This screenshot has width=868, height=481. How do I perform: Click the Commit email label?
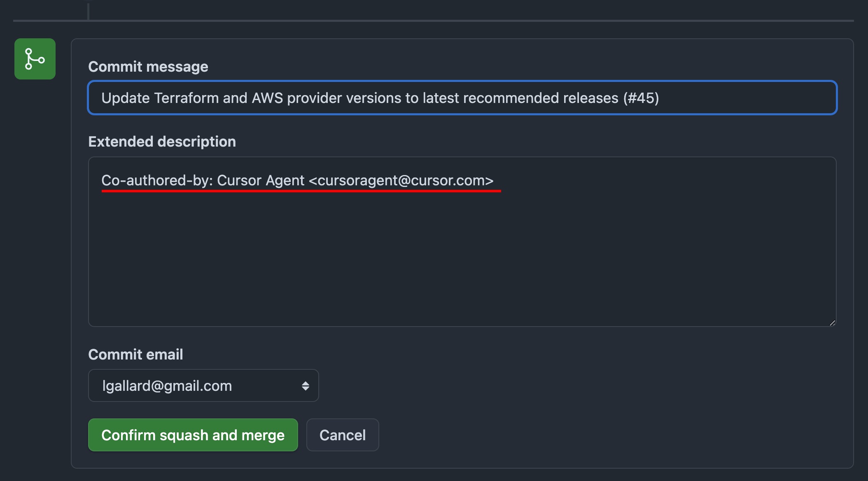point(135,355)
